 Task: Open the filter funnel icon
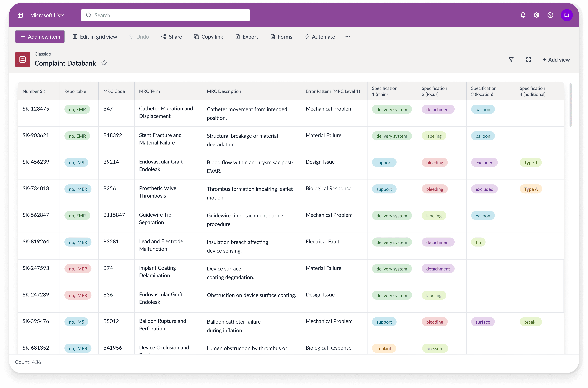tap(511, 60)
